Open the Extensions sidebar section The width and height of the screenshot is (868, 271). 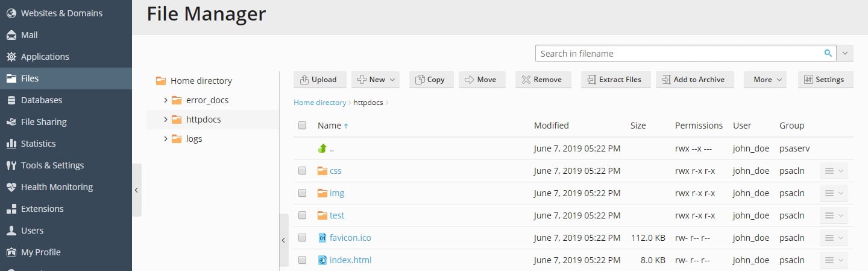tap(42, 209)
